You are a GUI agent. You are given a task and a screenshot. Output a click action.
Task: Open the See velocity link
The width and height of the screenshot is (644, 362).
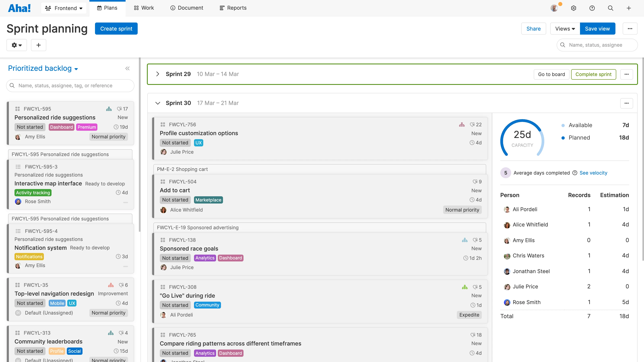point(593,173)
